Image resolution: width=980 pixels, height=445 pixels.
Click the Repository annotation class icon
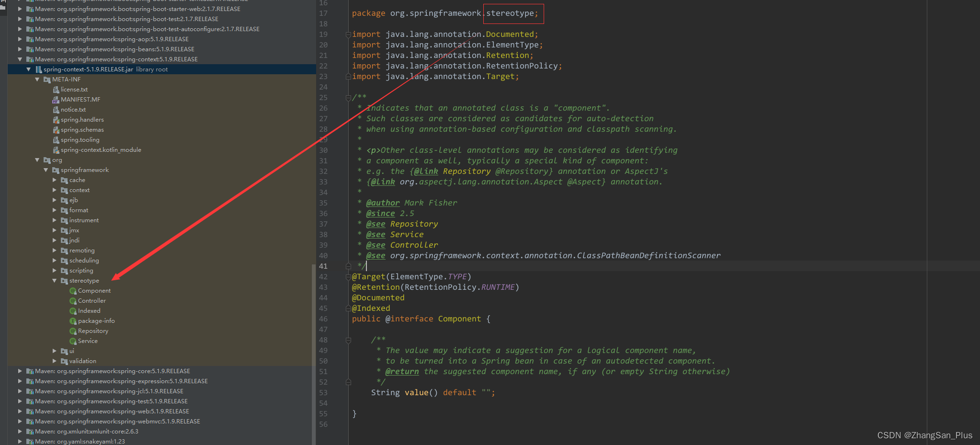(73, 331)
